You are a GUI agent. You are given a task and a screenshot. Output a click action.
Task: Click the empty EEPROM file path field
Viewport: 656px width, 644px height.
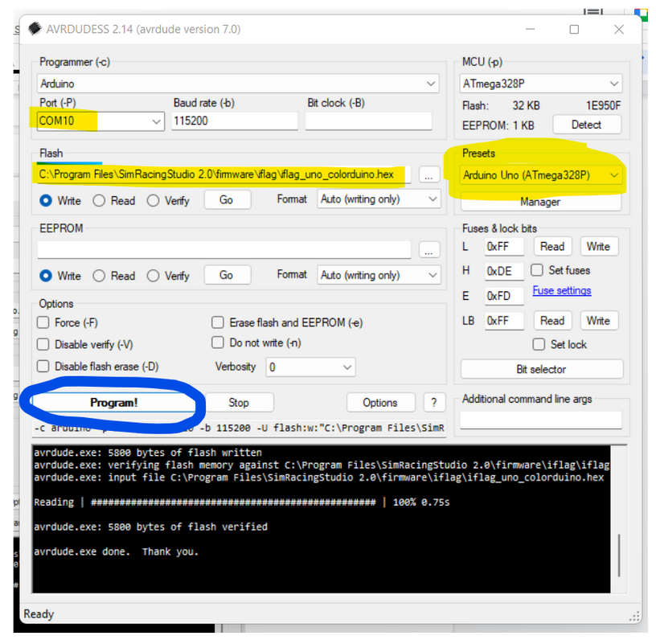click(223, 250)
